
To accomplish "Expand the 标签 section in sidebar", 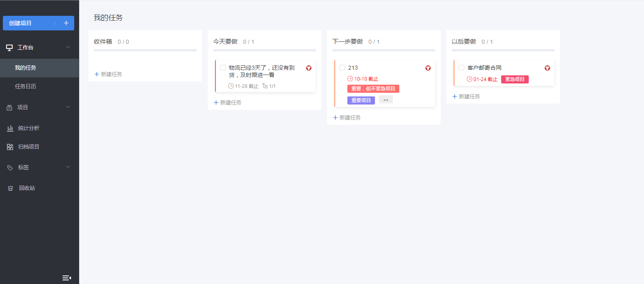I will pyautogui.click(x=68, y=167).
